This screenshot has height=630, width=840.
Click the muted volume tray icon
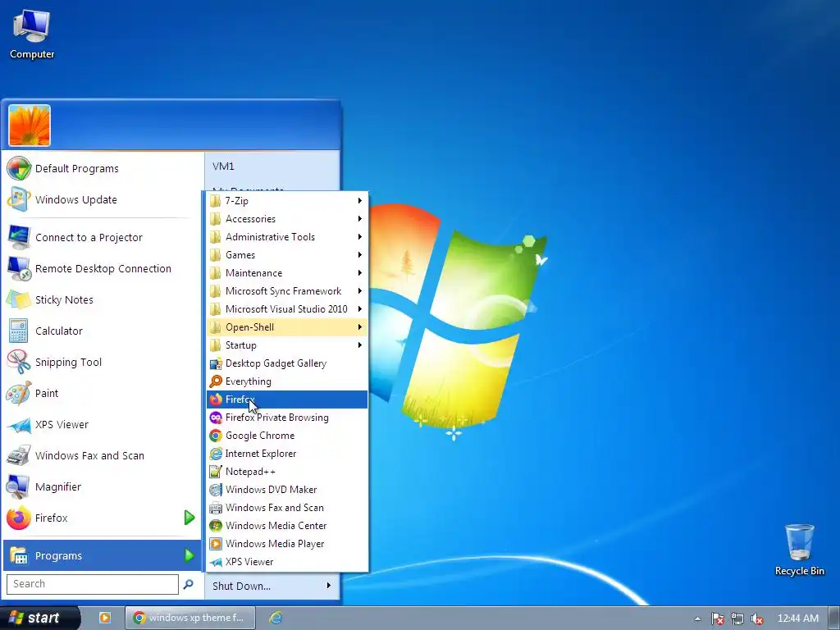point(757,619)
